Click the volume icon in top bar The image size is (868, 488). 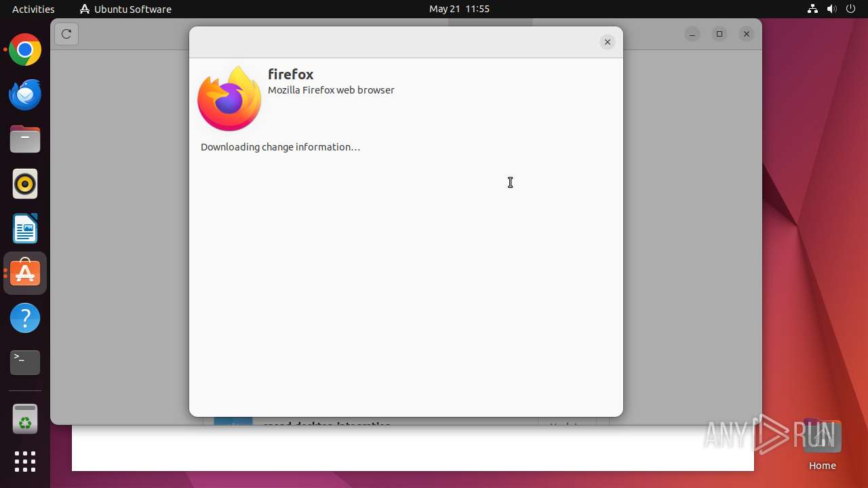[x=832, y=9]
